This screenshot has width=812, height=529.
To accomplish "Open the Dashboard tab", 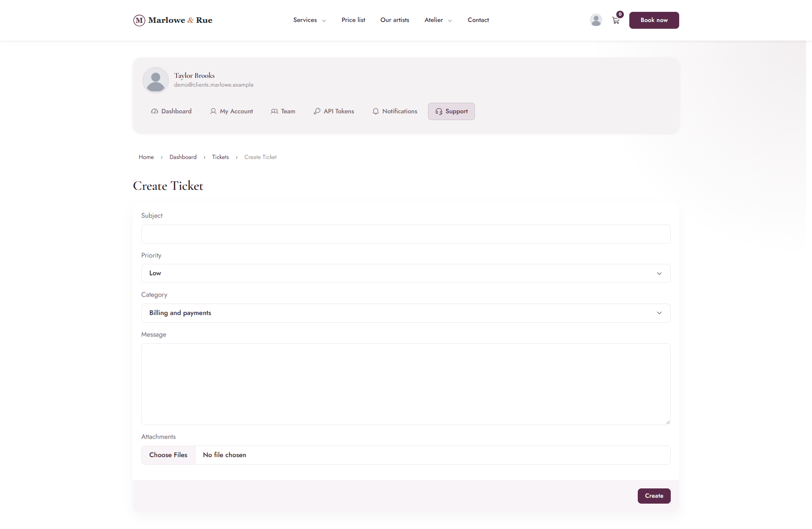I will 171,111.
